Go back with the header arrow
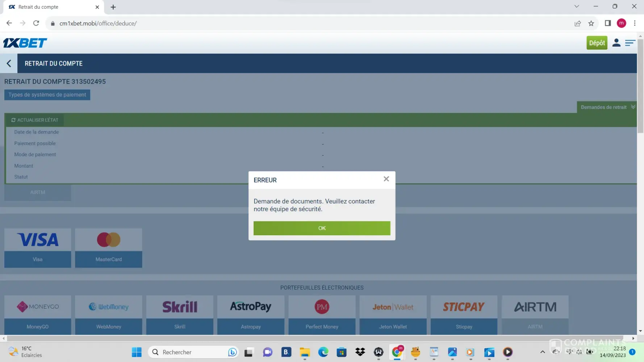The height and width of the screenshot is (362, 644). pos(9,63)
